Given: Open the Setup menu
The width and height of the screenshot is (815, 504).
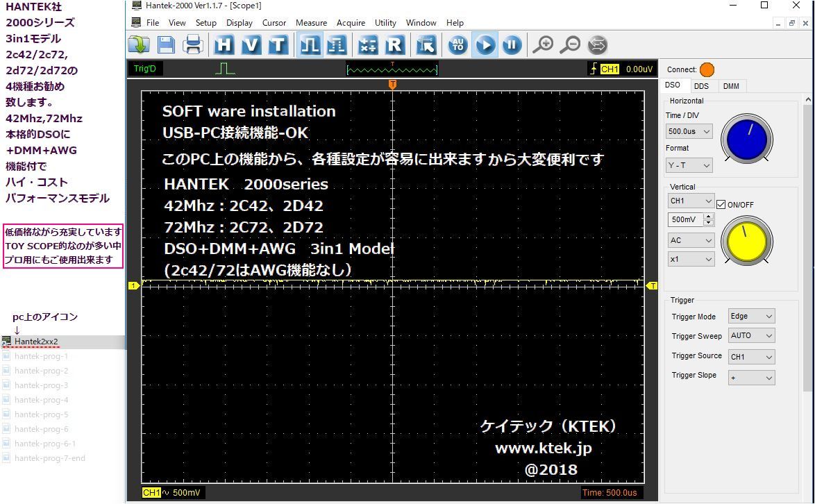Looking at the screenshot, I should (x=205, y=23).
